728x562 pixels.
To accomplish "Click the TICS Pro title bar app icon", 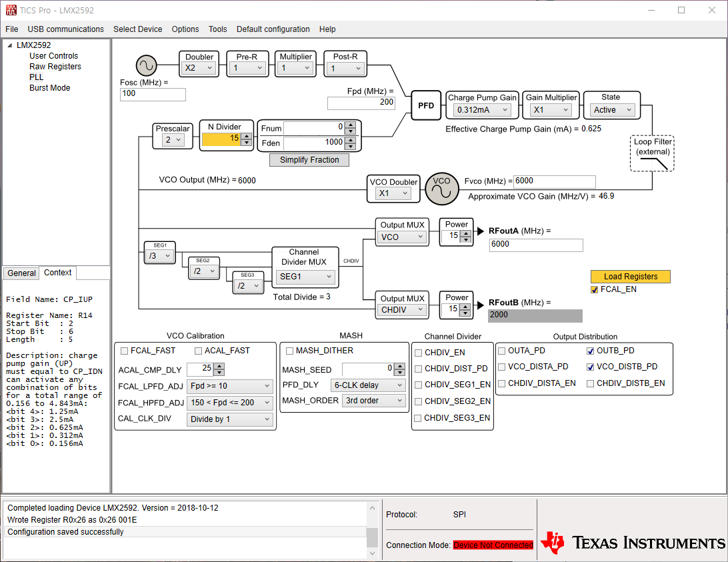I will point(11,10).
